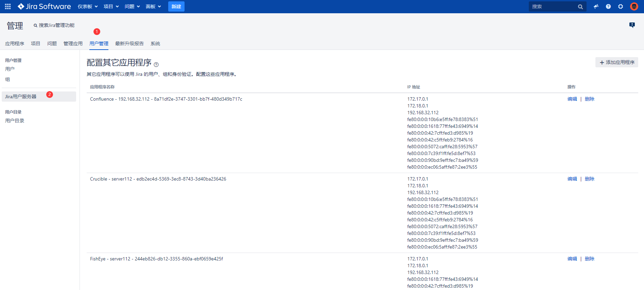Image resolution: width=644 pixels, height=290 pixels.
Task: Switch to the 问题 admin tab
Action: pyautogui.click(x=52, y=44)
